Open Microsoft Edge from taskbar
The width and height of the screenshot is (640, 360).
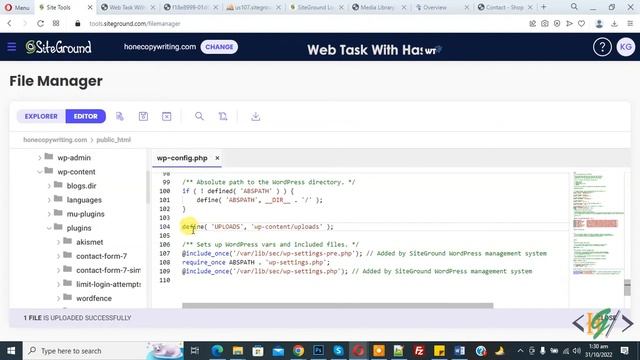(x=217, y=351)
